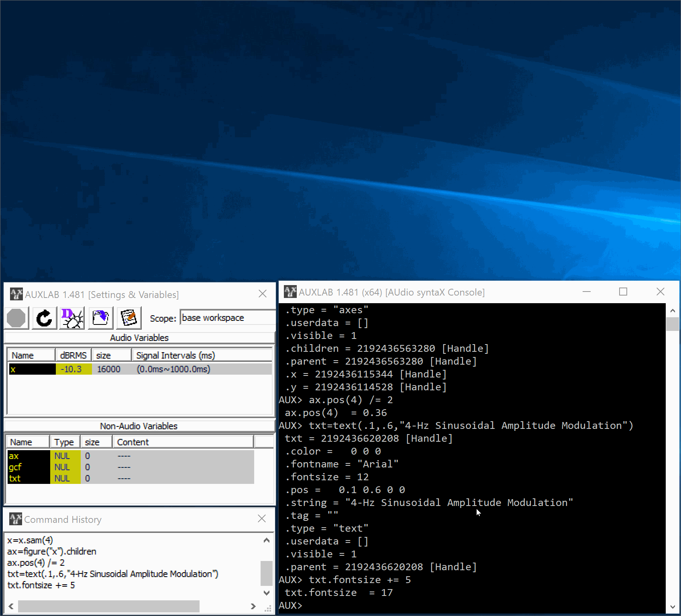Click the AUXLAB logo in Settings window title
This screenshot has width=681, height=616.
coord(16,294)
